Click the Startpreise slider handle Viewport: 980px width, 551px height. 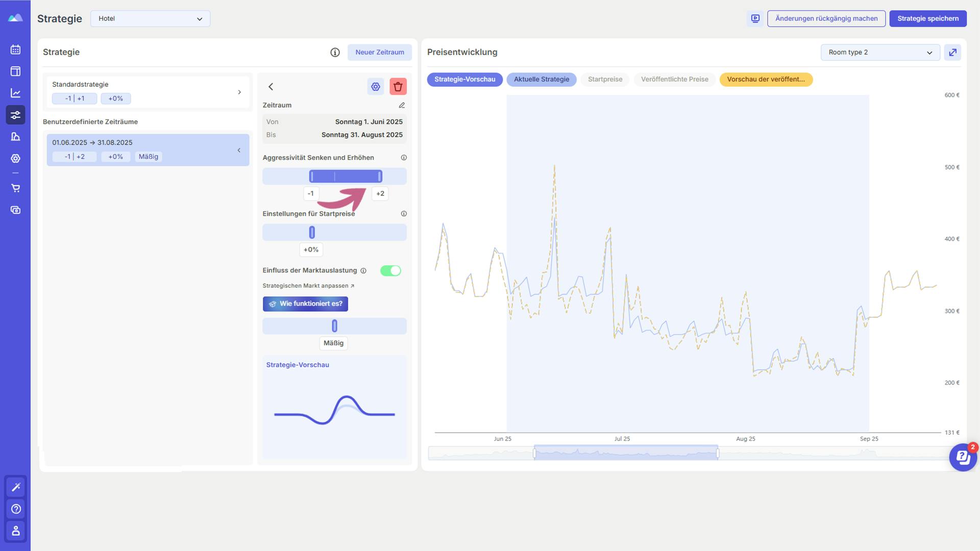[312, 233]
